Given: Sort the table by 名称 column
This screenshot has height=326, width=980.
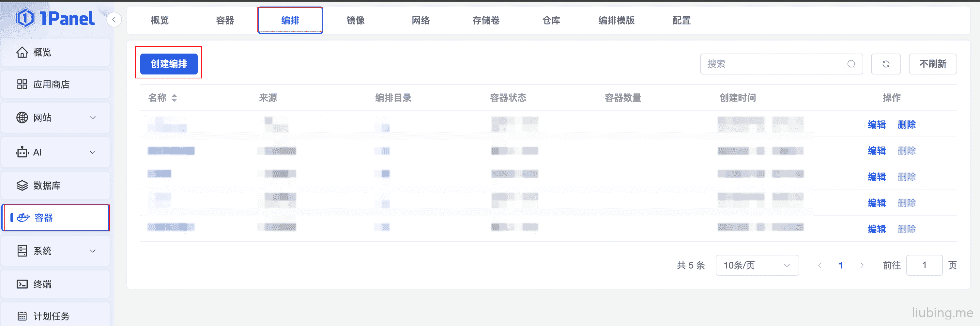Looking at the screenshot, I should [174, 98].
